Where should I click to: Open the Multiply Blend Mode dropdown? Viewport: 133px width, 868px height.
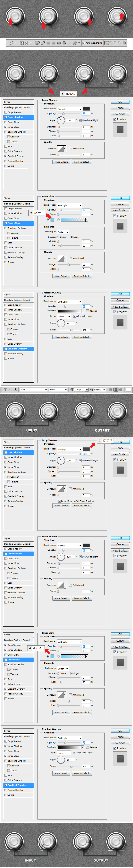point(69,449)
